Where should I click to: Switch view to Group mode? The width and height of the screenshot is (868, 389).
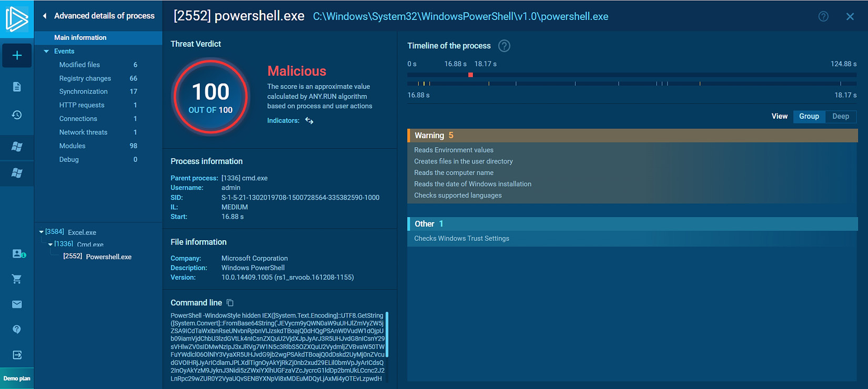[809, 116]
